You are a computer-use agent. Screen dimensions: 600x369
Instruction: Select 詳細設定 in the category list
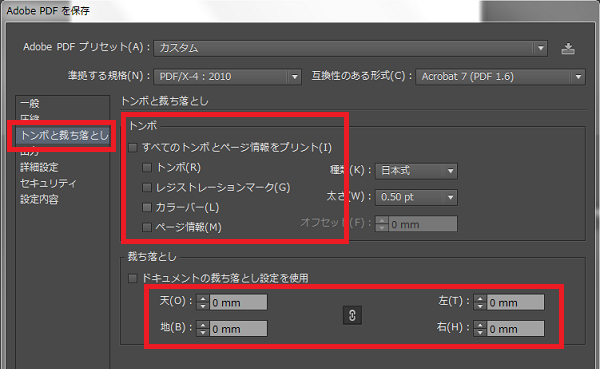[x=39, y=167]
